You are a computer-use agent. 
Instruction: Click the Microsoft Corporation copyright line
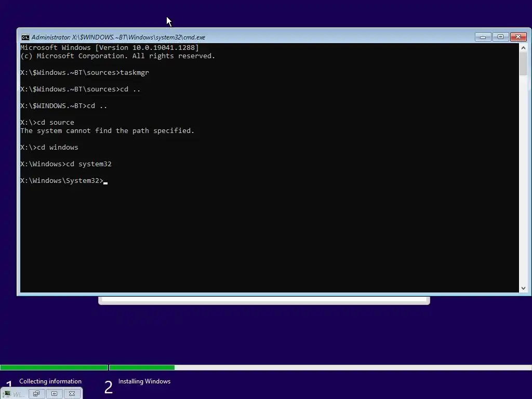coord(118,56)
